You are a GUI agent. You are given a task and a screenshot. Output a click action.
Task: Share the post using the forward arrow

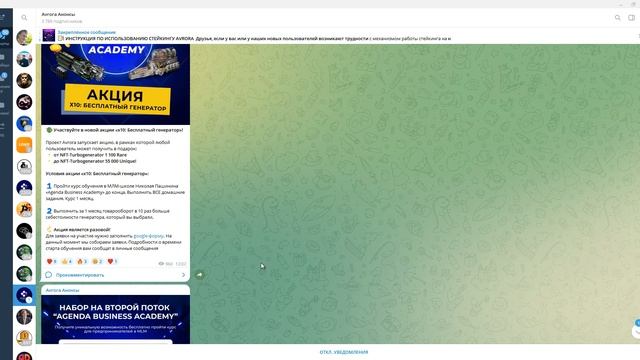click(x=199, y=275)
